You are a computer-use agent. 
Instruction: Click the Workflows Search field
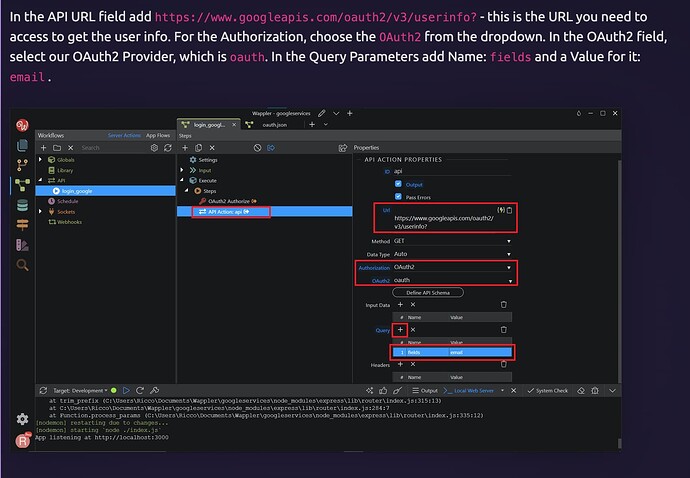[112, 148]
